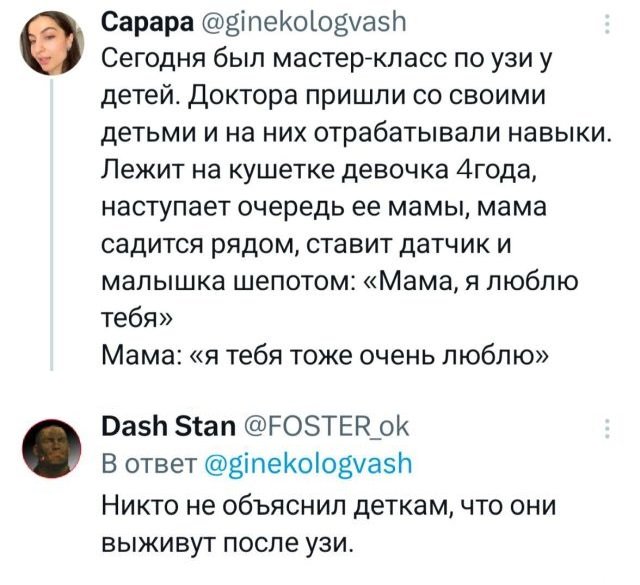Click the reply's last line 'выживут после узи.'
640x585 pixels.
tap(229, 544)
